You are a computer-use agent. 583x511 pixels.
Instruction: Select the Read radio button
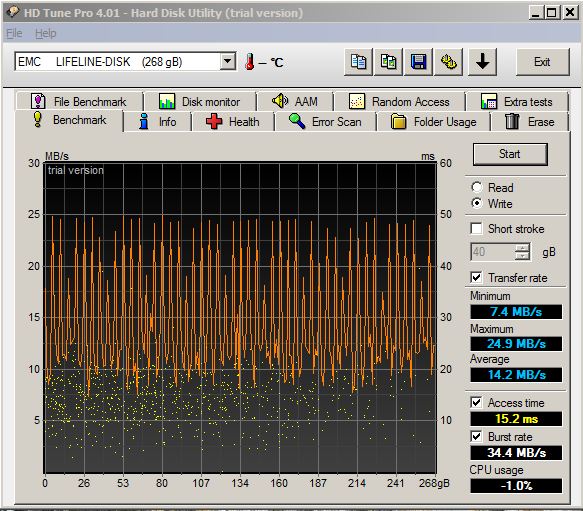(477, 187)
